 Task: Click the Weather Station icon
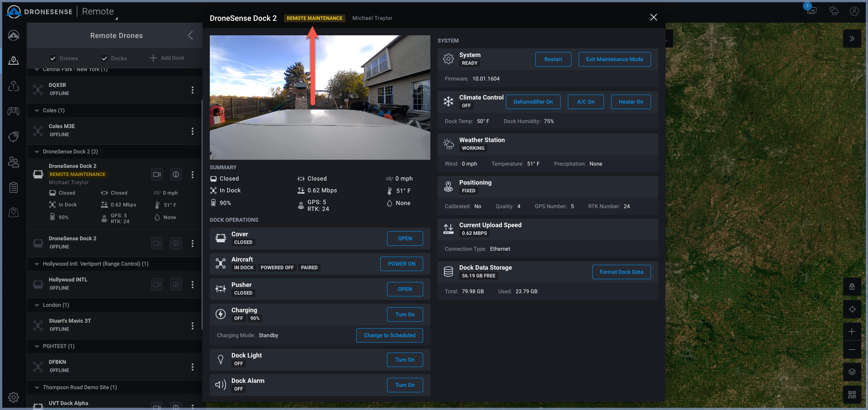[x=448, y=144]
